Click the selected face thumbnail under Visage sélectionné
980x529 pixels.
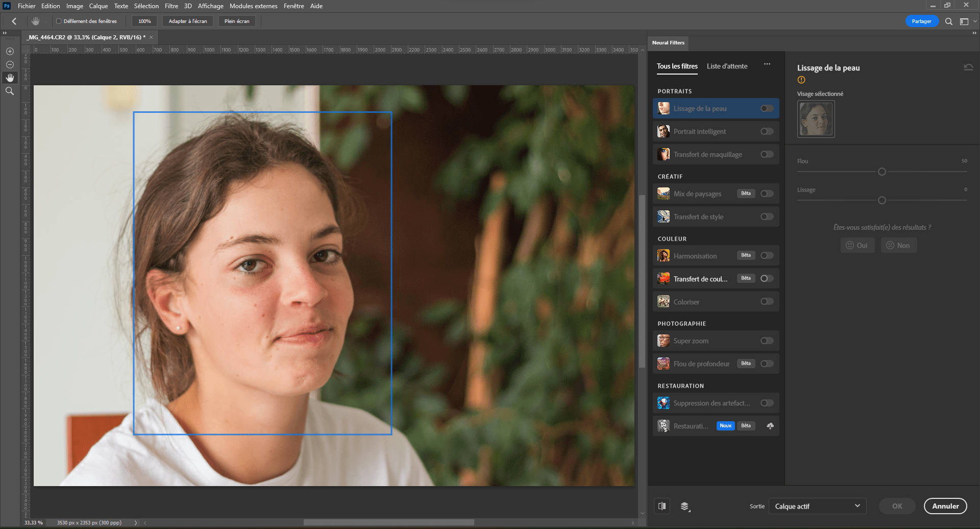816,119
